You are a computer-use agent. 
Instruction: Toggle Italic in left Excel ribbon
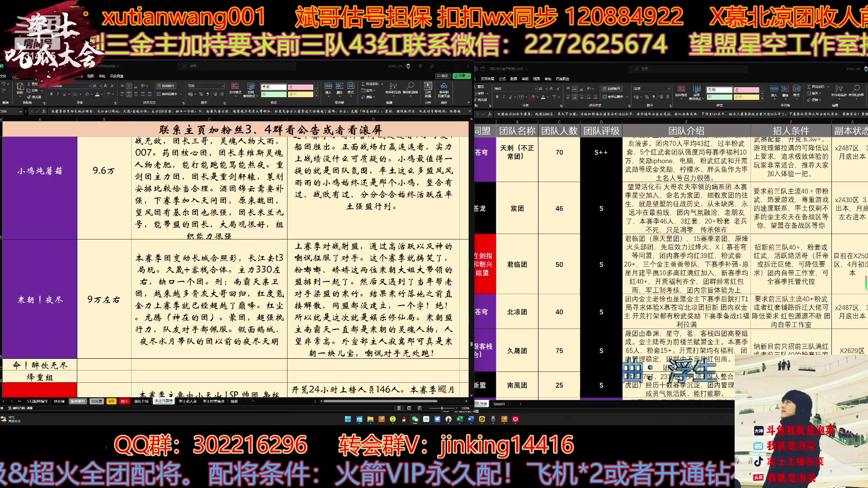(58, 94)
